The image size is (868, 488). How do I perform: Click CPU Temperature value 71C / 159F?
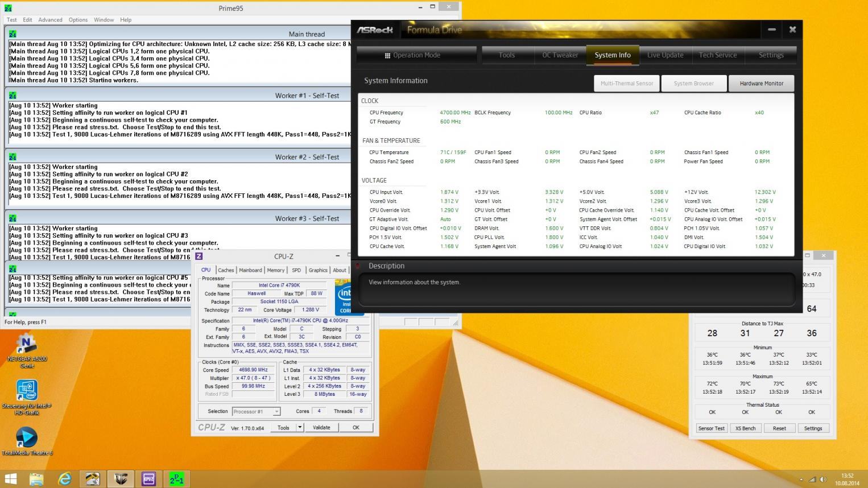(x=453, y=152)
